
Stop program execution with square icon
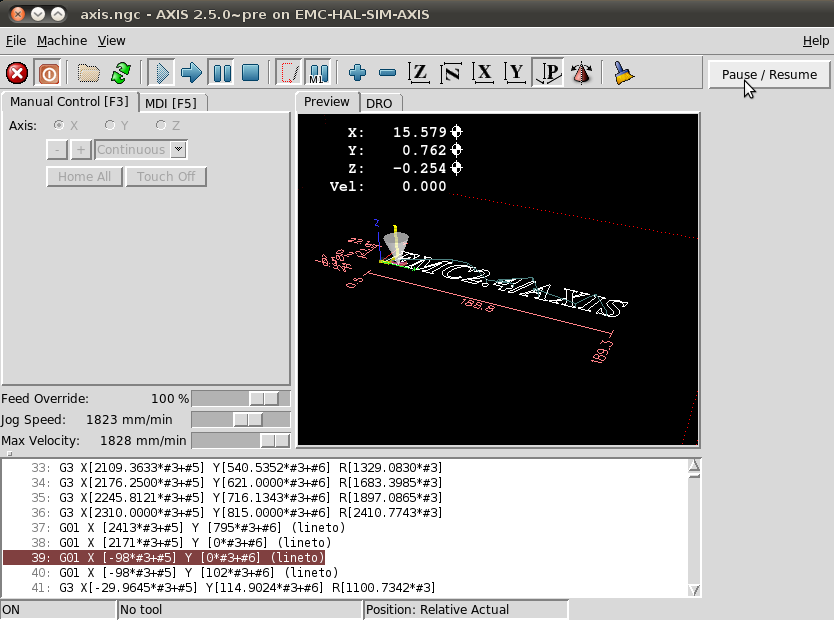(251, 73)
